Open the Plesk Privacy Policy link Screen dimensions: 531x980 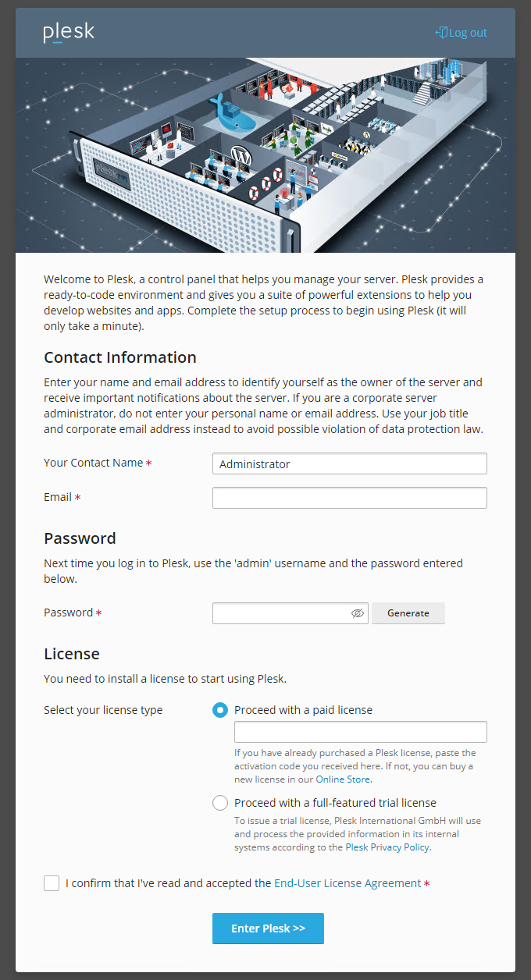pyautogui.click(x=387, y=847)
